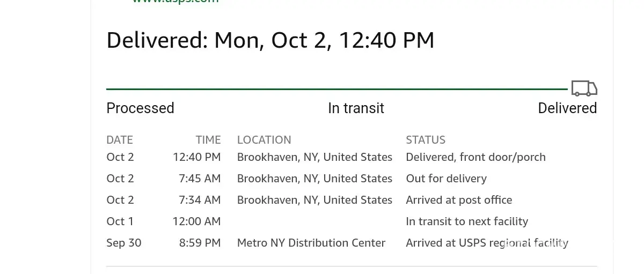Select the In transit to next facility status

pos(467,221)
